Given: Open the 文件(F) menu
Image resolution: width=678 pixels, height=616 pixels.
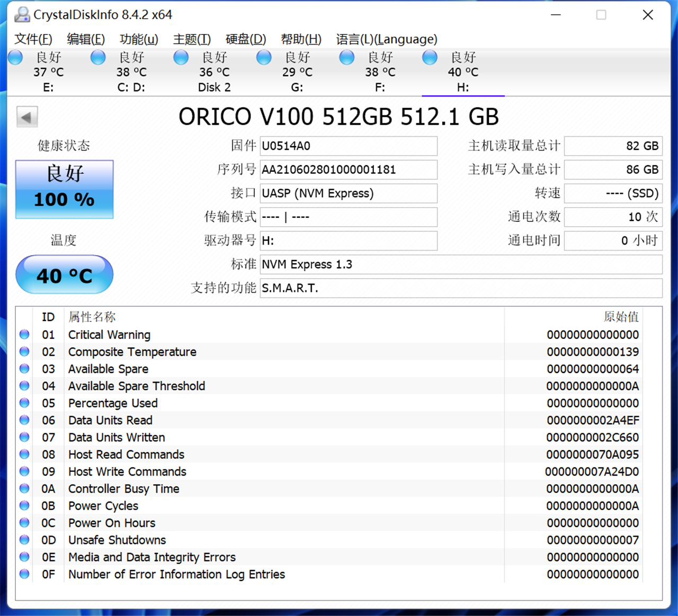Looking at the screenshot, I should click(x=33, y=39).
